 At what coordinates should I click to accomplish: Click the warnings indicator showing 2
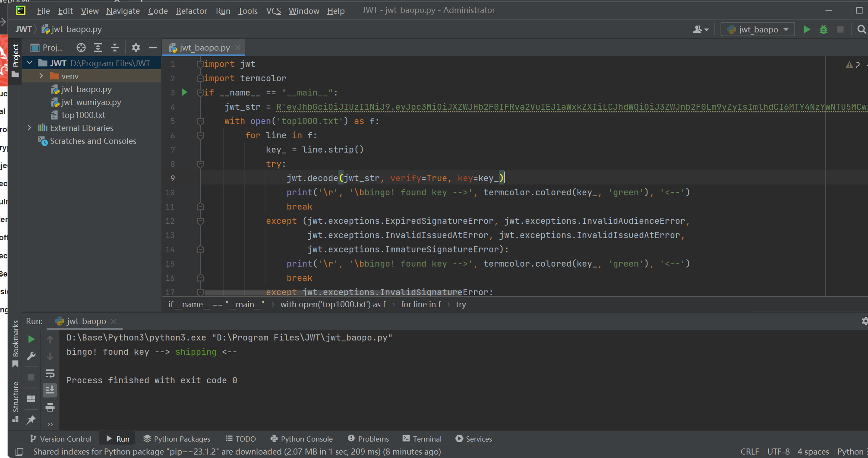click(853, 65)
